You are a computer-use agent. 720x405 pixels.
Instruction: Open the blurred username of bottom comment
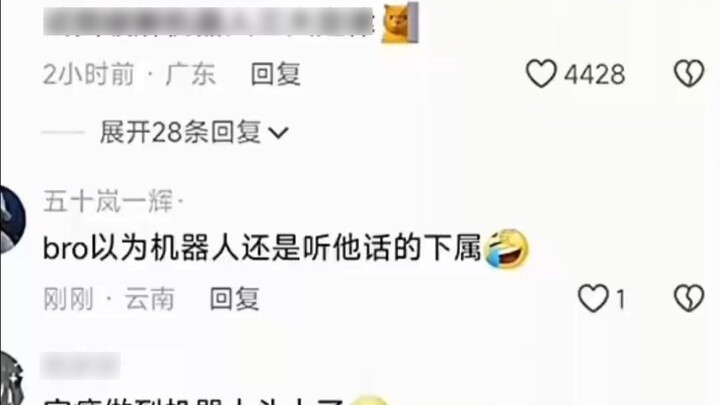pos(80,366)
